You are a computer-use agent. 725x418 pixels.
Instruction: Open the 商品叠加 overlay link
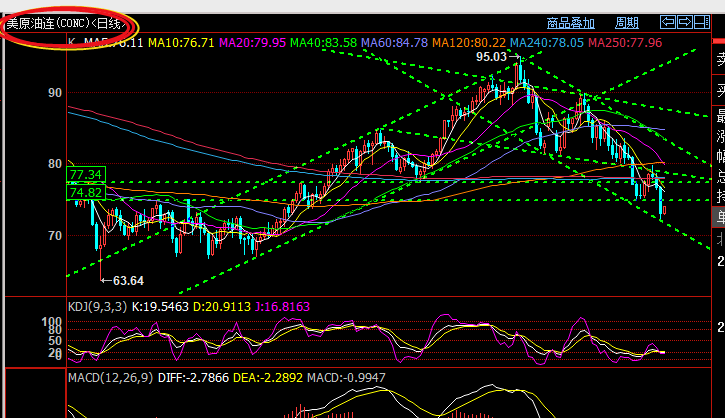tap(571, 23)
